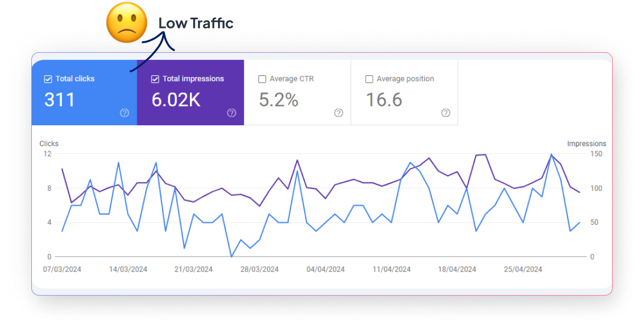Click the sad face emoji

point(127,23)
